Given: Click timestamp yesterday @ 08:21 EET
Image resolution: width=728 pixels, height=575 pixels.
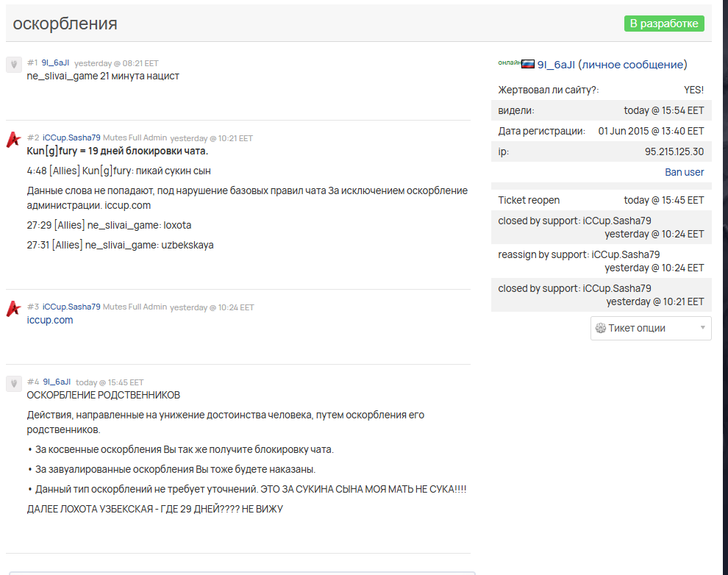Looking at the screenshot, I should 116,63.
